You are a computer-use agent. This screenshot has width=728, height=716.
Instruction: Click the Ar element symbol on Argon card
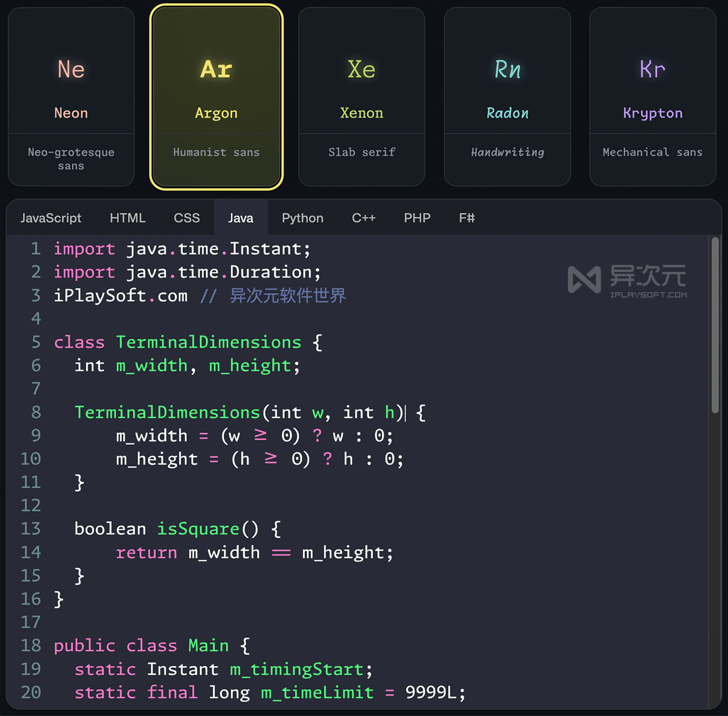[x=216, y=69]
